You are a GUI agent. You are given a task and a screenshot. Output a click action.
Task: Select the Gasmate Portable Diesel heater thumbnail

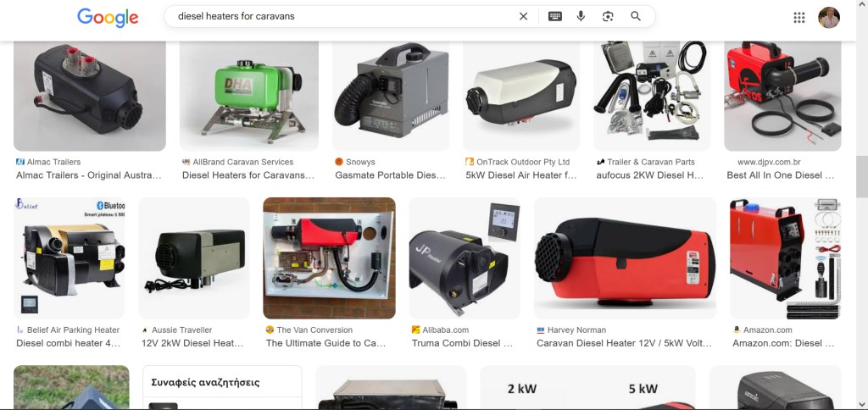click(x=390, y=95)
